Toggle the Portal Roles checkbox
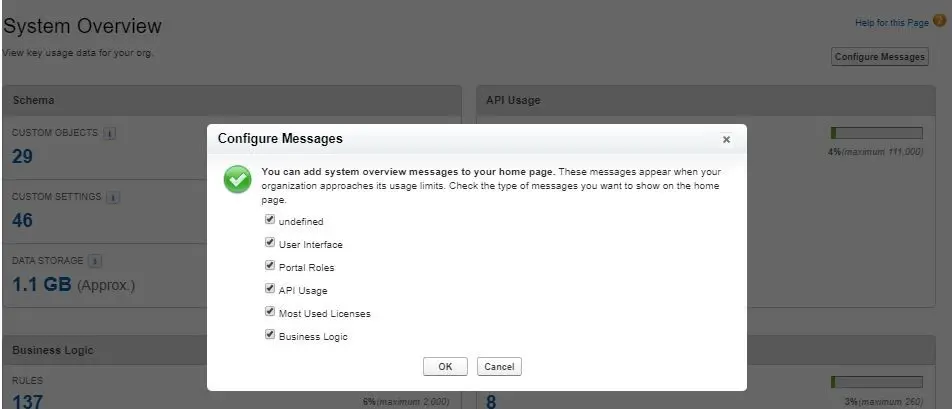952x409 pixels. tap(270, 266)
